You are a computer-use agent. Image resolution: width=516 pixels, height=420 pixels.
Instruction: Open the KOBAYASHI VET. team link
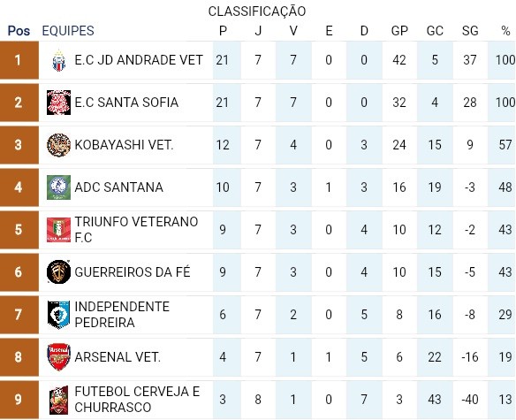pyautogui.click(x=124, y=145)
